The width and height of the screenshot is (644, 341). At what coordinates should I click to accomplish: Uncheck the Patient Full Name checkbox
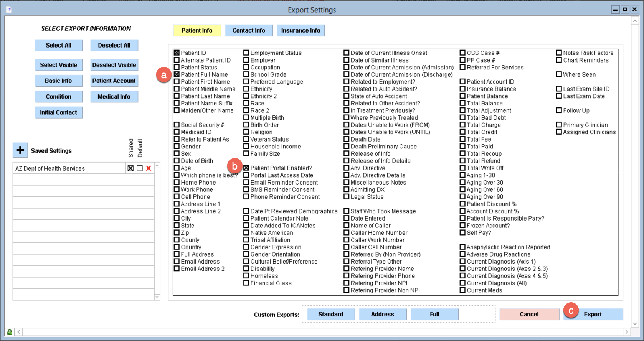(177, 74)
